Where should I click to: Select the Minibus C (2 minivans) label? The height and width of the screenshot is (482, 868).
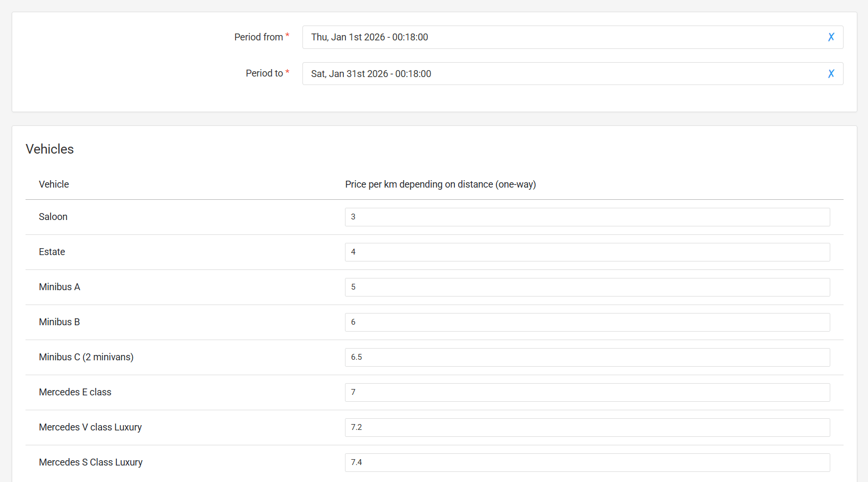[86, 357]
